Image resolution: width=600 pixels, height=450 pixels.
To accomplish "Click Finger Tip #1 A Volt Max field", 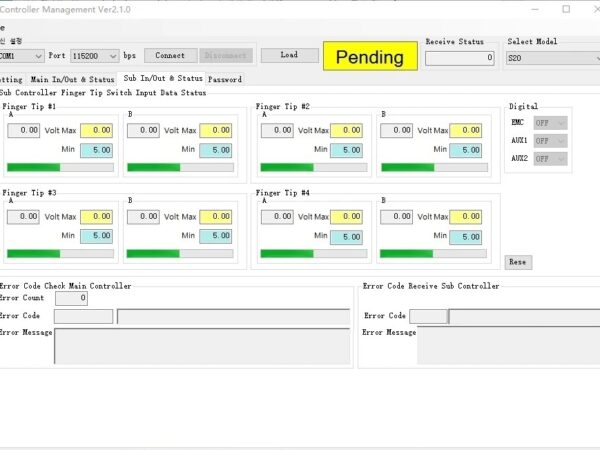I will click(96, 130).
